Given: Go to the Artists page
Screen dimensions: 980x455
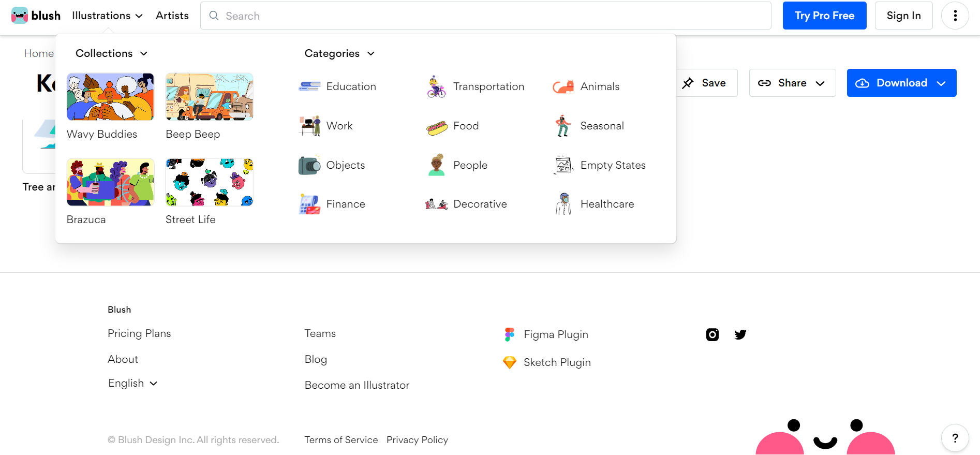Looking at the screenshot, I should (x=172, y=16).
